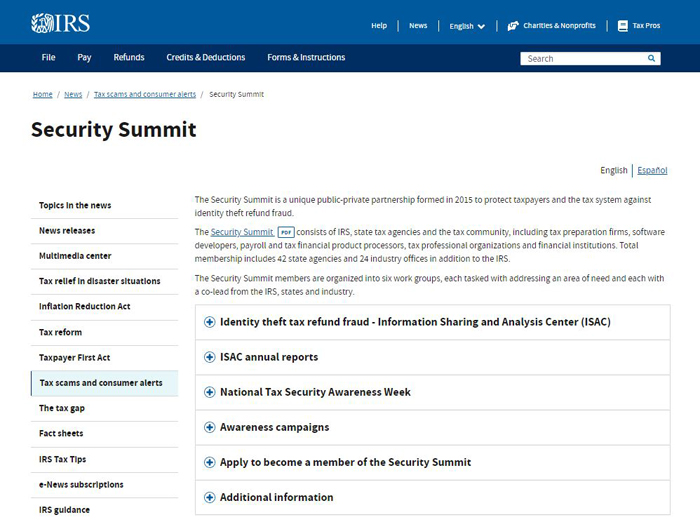Expand Apply to become a member section
This screenshot has height=522, width=700.
click(433, 463)
